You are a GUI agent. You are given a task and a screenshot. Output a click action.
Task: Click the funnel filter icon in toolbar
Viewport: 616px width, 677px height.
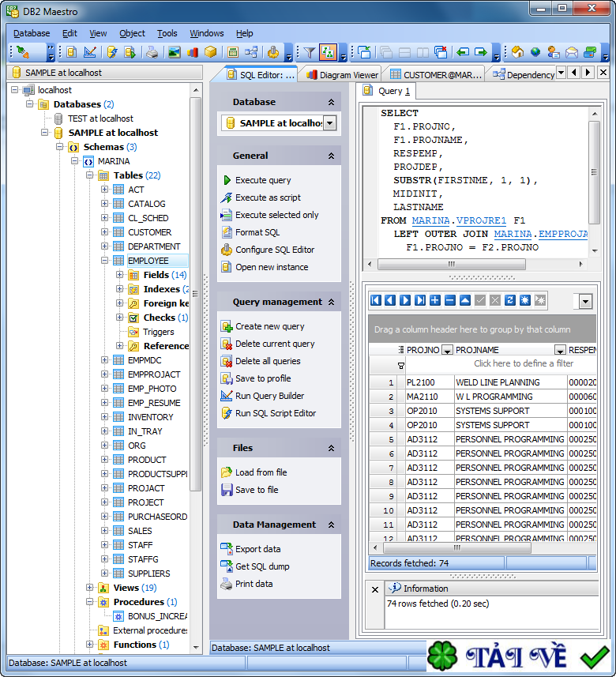(310, 53)
